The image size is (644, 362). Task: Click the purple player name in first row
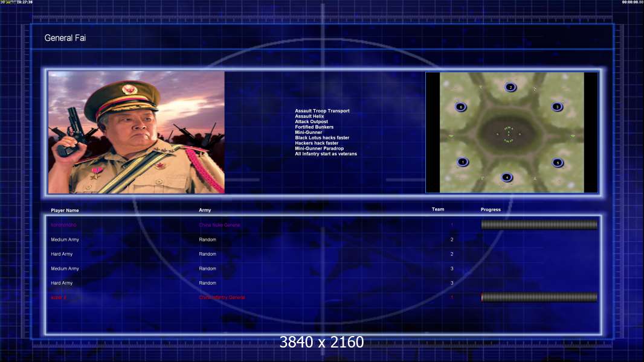63,225
